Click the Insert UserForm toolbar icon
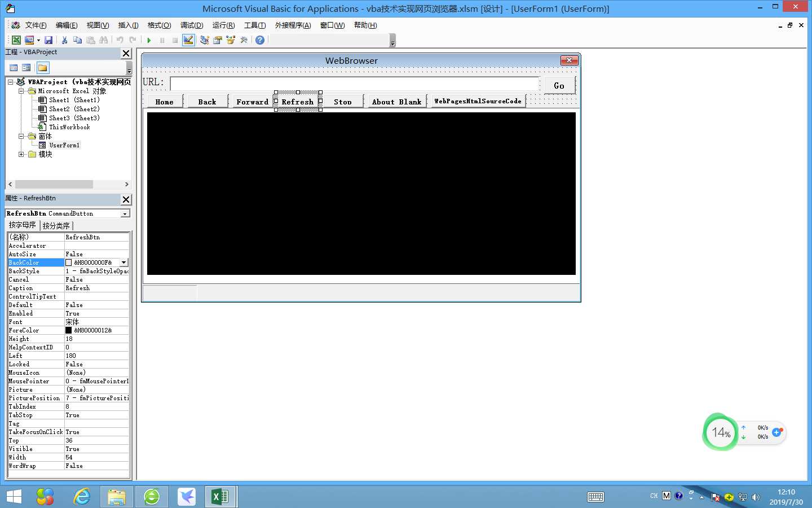The height and width of the screenshot is (508, 812). [x=29, y=40]
